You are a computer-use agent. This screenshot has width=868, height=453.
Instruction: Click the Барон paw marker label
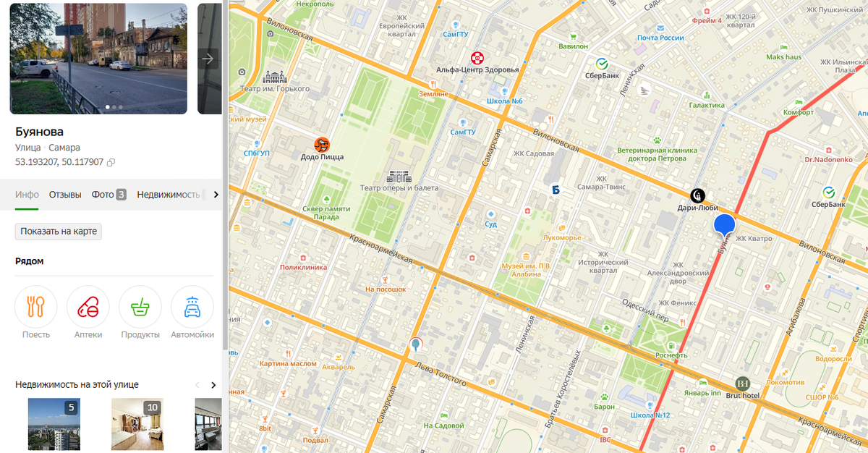604,407
